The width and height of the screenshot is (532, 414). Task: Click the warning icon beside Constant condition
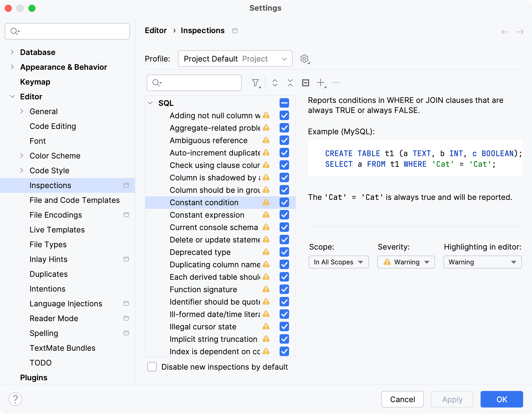(266, 202)
